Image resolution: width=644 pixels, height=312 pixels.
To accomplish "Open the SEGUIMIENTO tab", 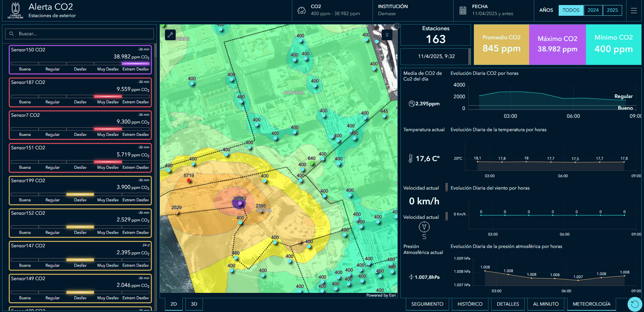I will click(427, 304).
